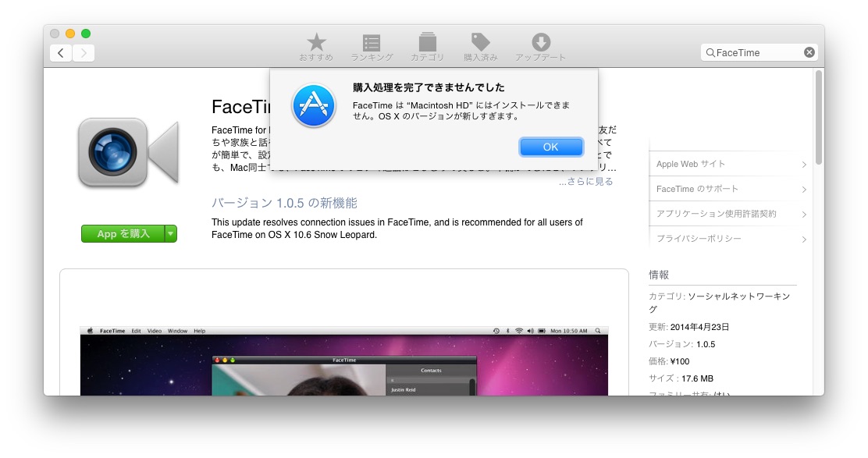Go forward with the right arrow button

click(x=84, y=52)
